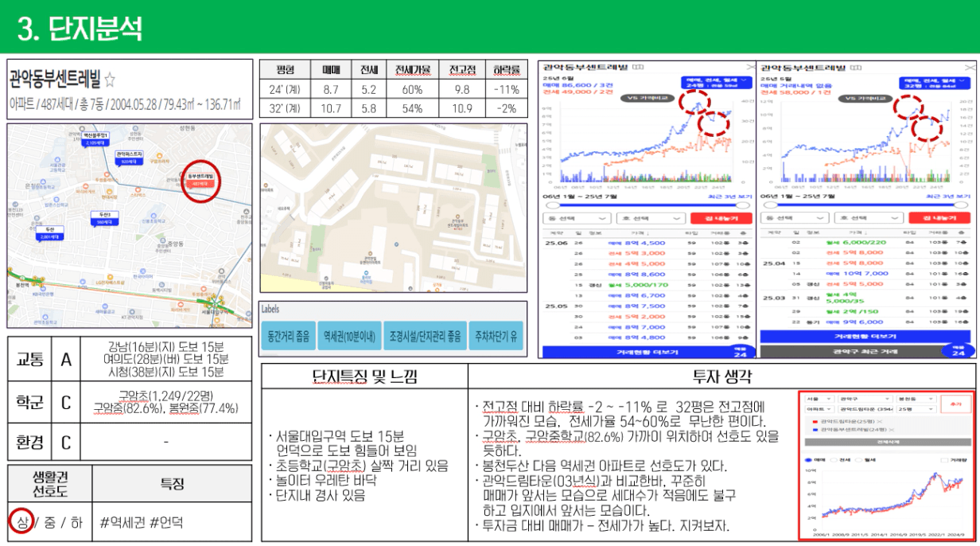The height and width of the screenshot is (546, 980).
Task: Click the 60% 전세가율 table cell
Action: click(412, 89)
